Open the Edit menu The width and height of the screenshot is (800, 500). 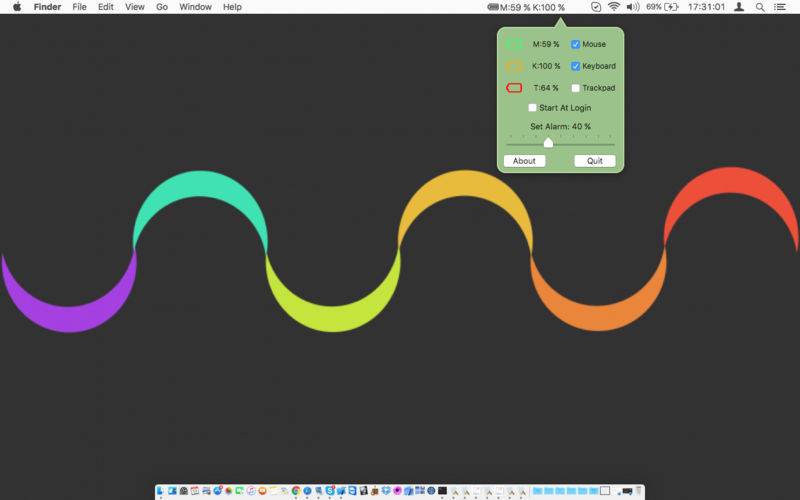[106, 7]
